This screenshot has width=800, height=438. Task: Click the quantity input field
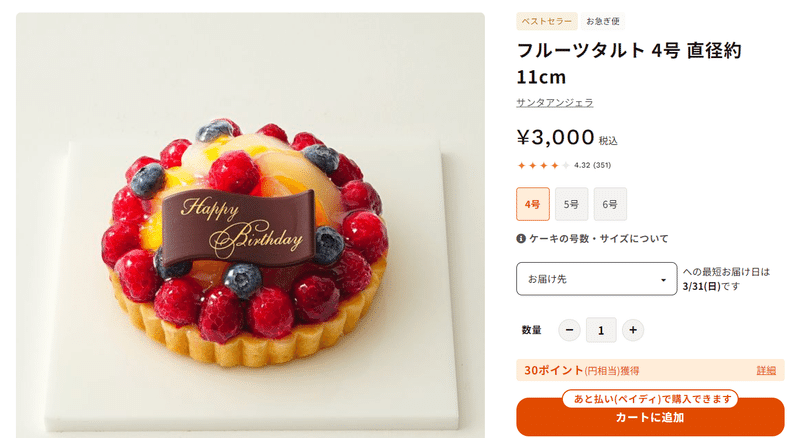[601, 330]
